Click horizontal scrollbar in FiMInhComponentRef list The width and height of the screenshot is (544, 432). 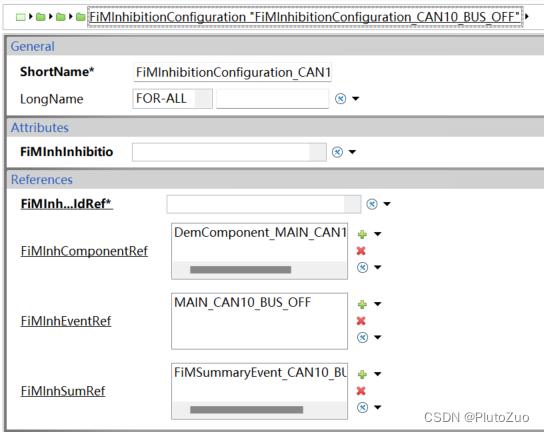240,270
